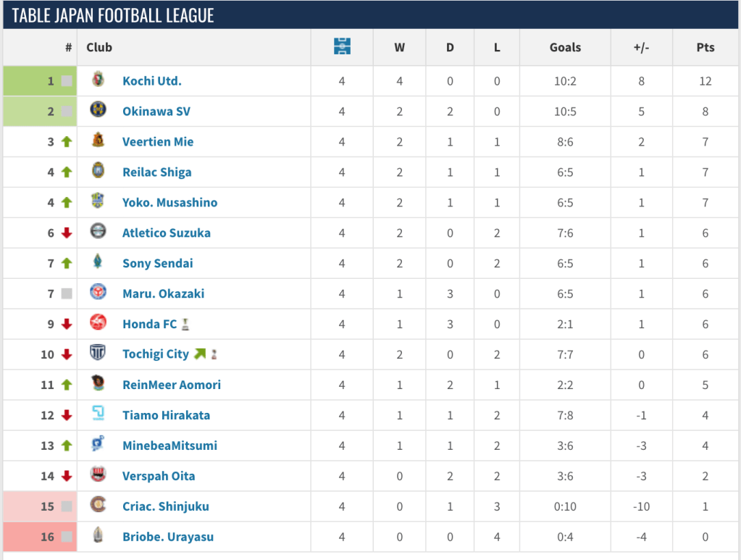Click the Kochi Utd. club crest icon
Image resolution: width=741 pixels, height=560 pixels.
click(x=98, y=80)
